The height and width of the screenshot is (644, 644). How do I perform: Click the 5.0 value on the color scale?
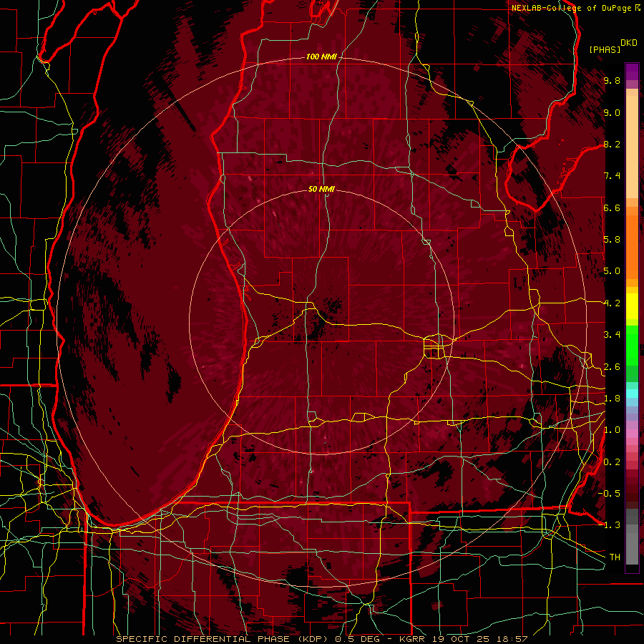[x=612, y=271]
